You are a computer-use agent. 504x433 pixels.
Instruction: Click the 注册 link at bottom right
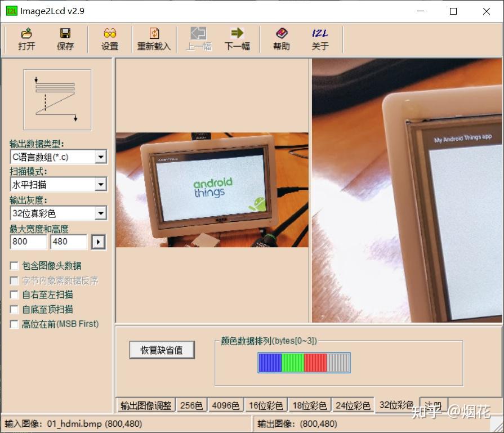click(432, 405)
